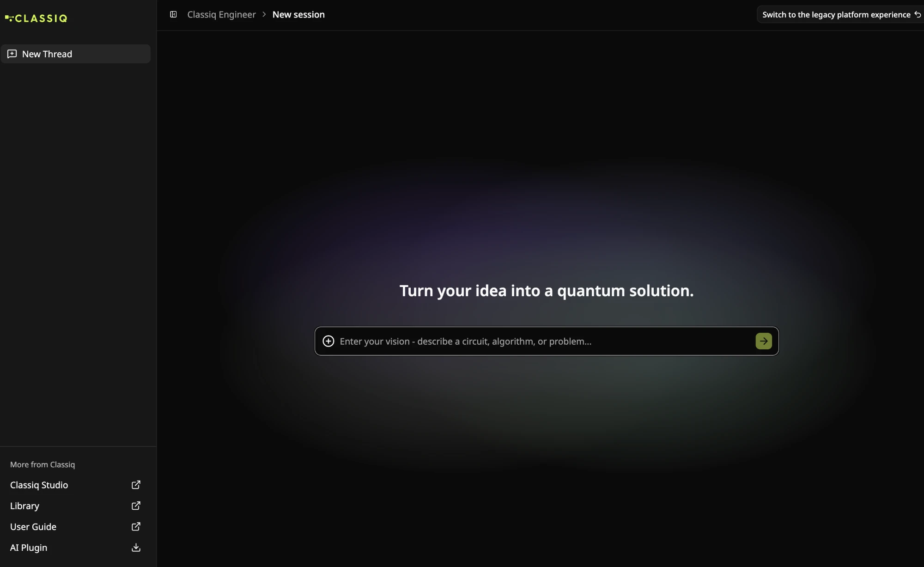Switch to the legacy platform experience

(x=840, y=14)
